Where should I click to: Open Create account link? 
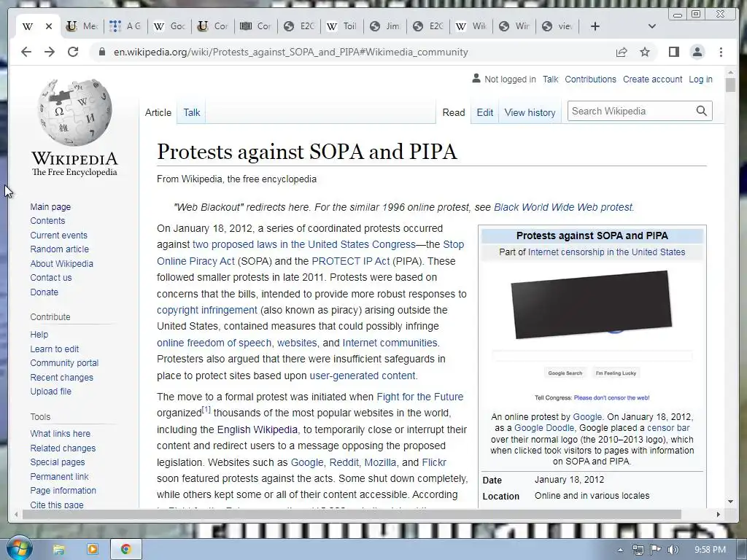pos(652,79)
